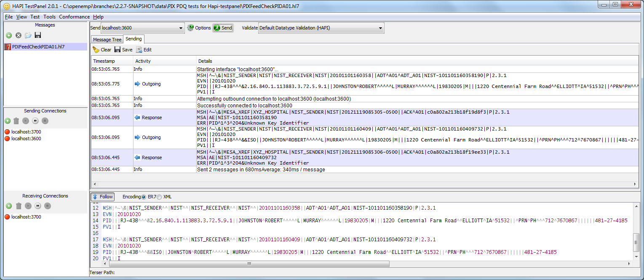The height and width of the screenshot is (280, 644).
Task: Switch to the Sending tab
Action: click(134, 39)
